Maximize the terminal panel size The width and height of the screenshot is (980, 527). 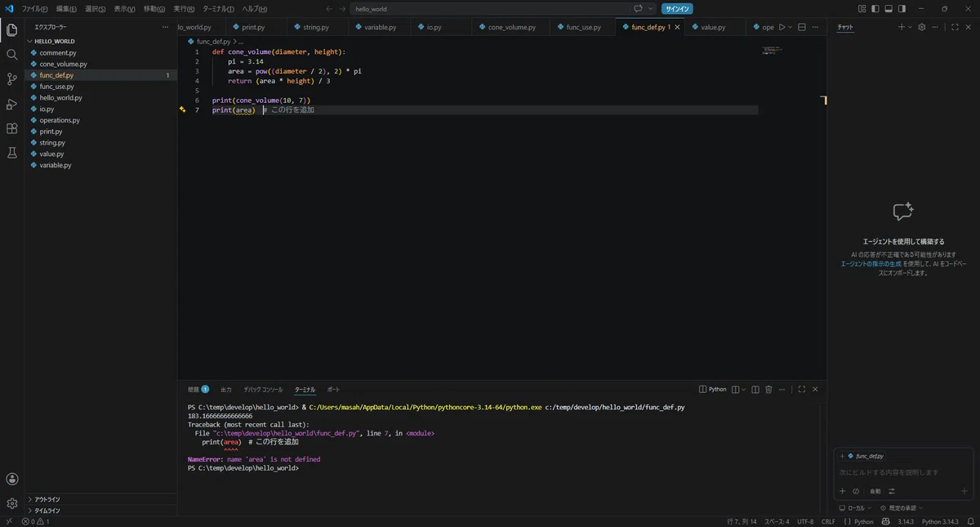click(802, 390)
